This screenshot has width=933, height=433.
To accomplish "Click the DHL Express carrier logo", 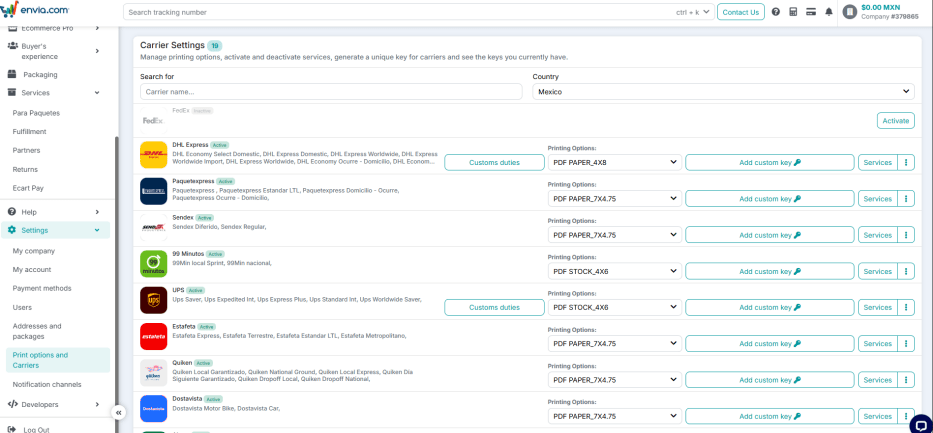I will tap(154, 155).
